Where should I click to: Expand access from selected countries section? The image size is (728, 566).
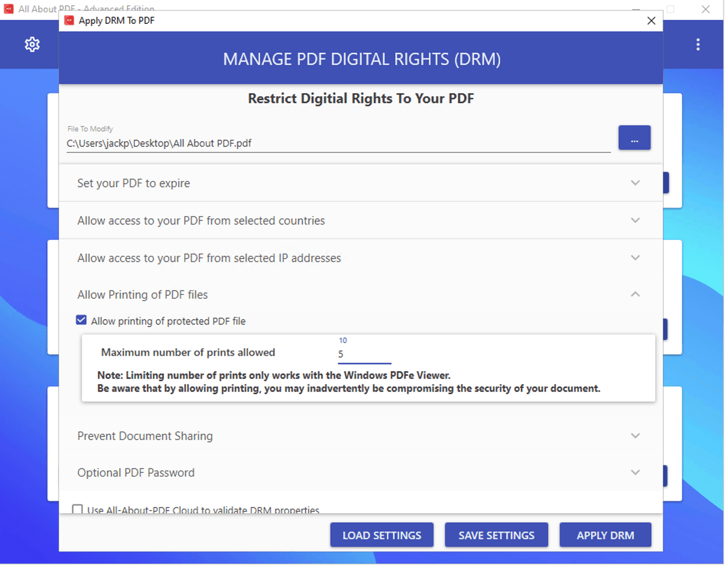[x=361, y=220]
